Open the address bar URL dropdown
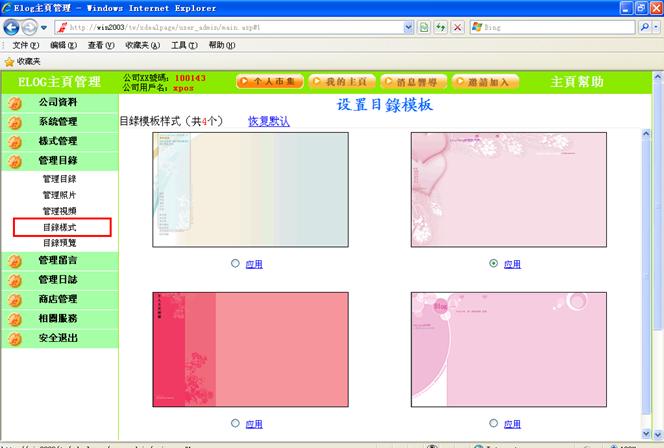 pyautogui.click(x=408, y=27)
